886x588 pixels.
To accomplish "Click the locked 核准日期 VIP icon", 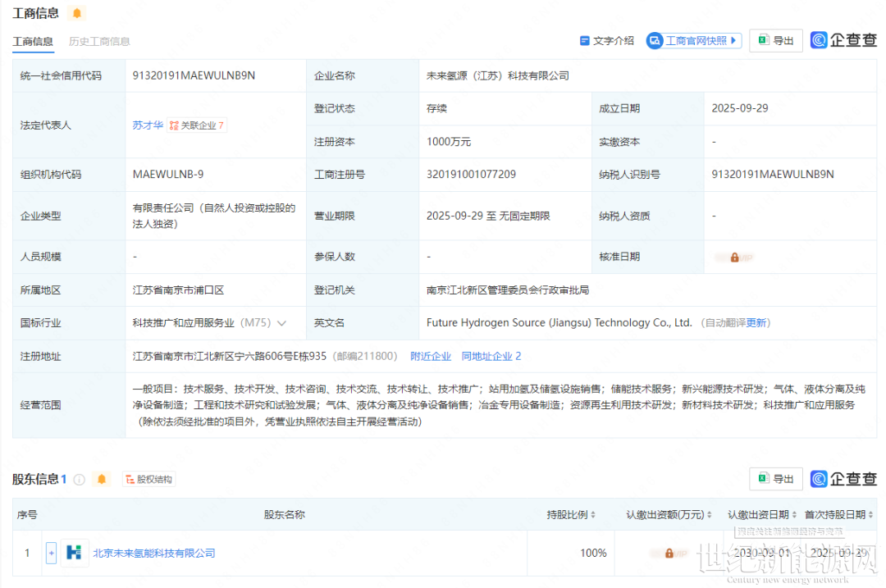I will pyautogui.click(x=734, y=257).
